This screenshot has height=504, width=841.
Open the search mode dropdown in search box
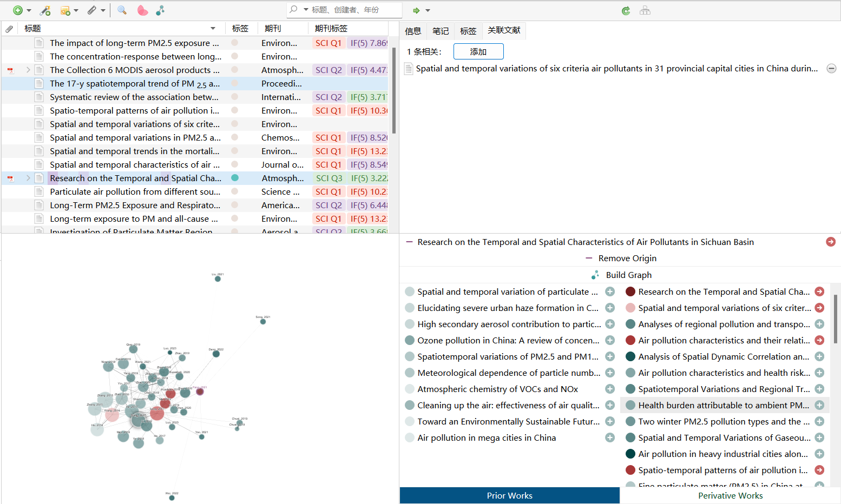pos(306,10)
